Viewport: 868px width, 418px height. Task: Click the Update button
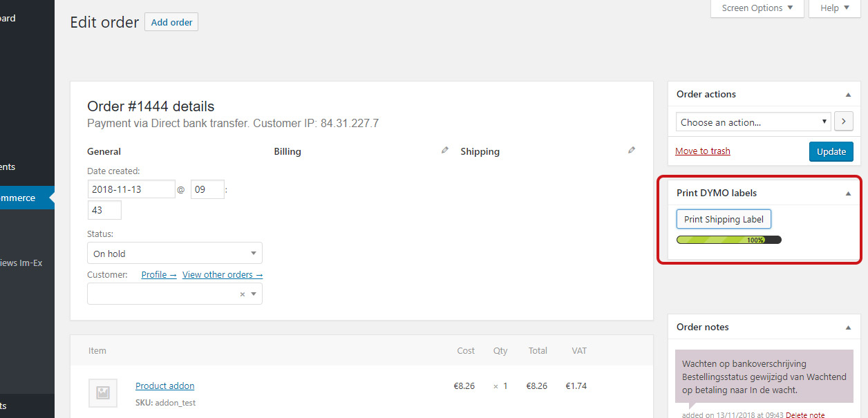(831, 151)
